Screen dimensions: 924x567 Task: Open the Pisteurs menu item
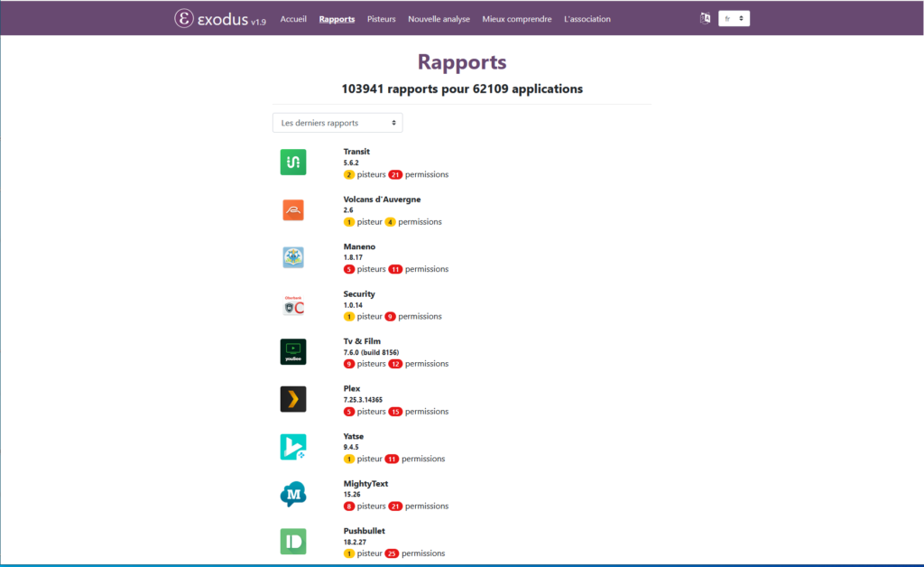coord(382,19)
